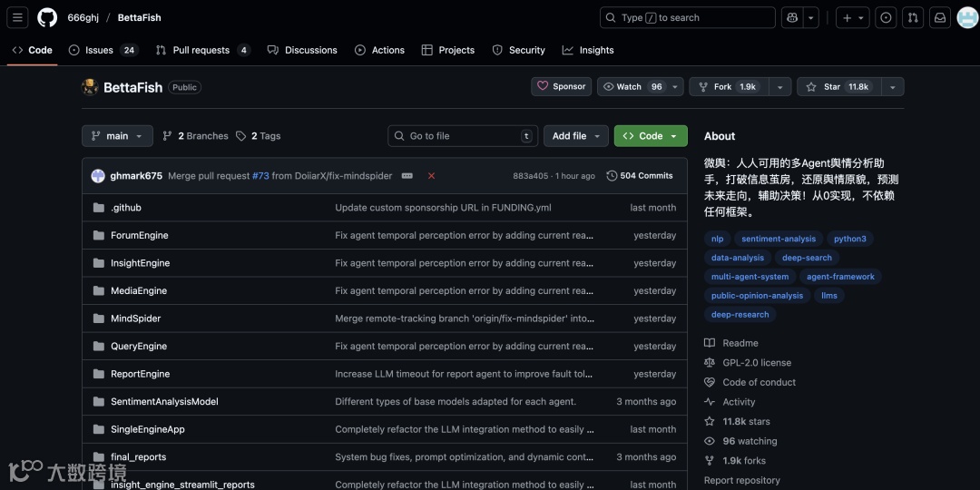Open the .github folder

coord(125,208)
